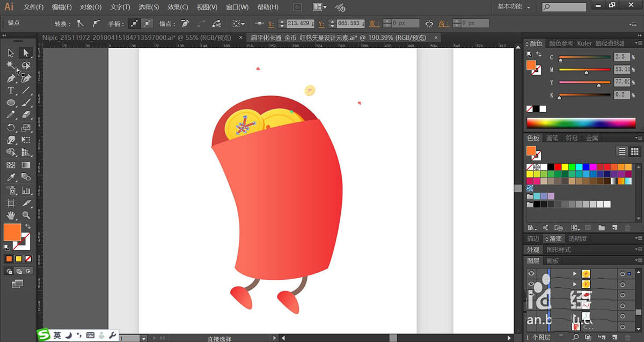Expand the first layer's disclosure triangle
Viewport: 644px width, 342px height.
[x=575, y=273]
